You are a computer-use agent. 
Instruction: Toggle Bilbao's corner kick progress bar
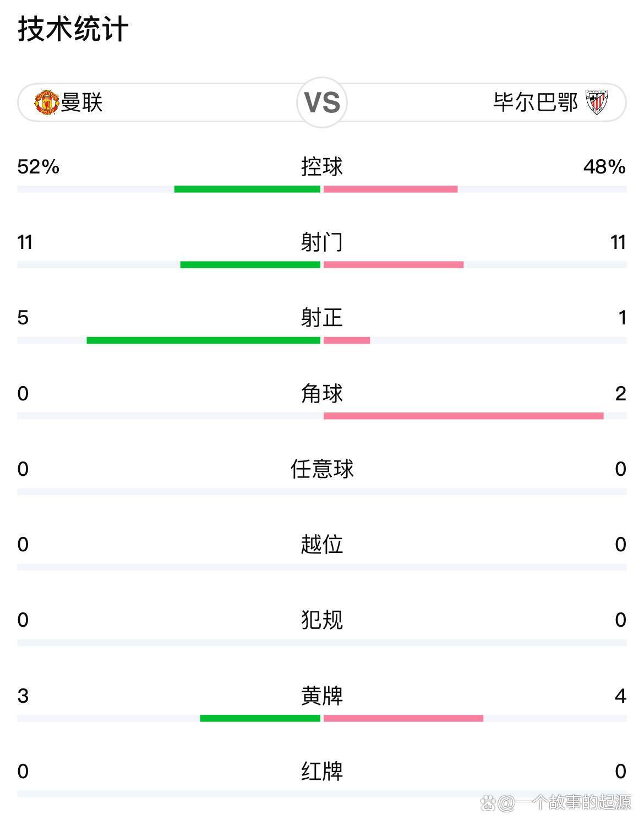(462, 416)
